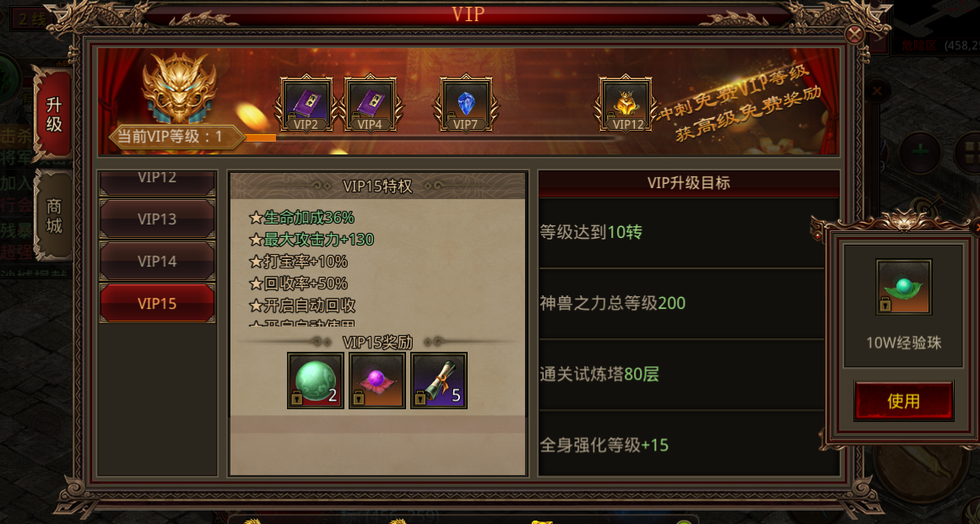Select the VIP12 golden helmet reward icon
The height and width of the screenshot is (524, 980).
click(625, 104)
